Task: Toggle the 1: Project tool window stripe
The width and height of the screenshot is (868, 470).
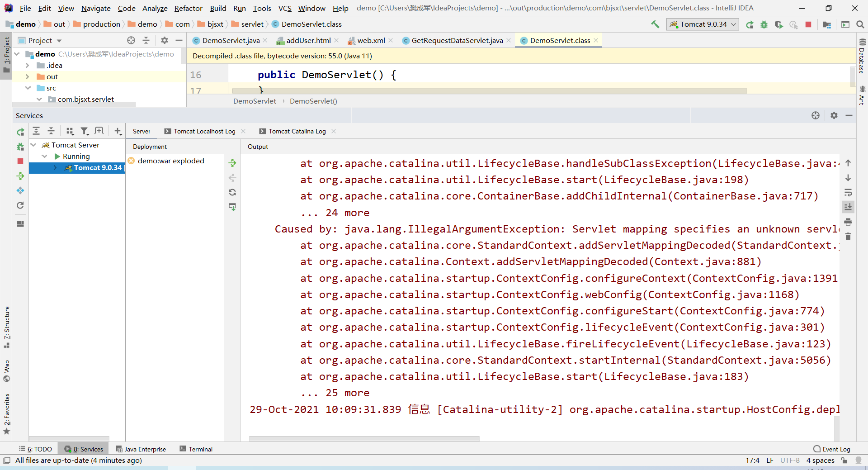Action: [x=6, y=55]
